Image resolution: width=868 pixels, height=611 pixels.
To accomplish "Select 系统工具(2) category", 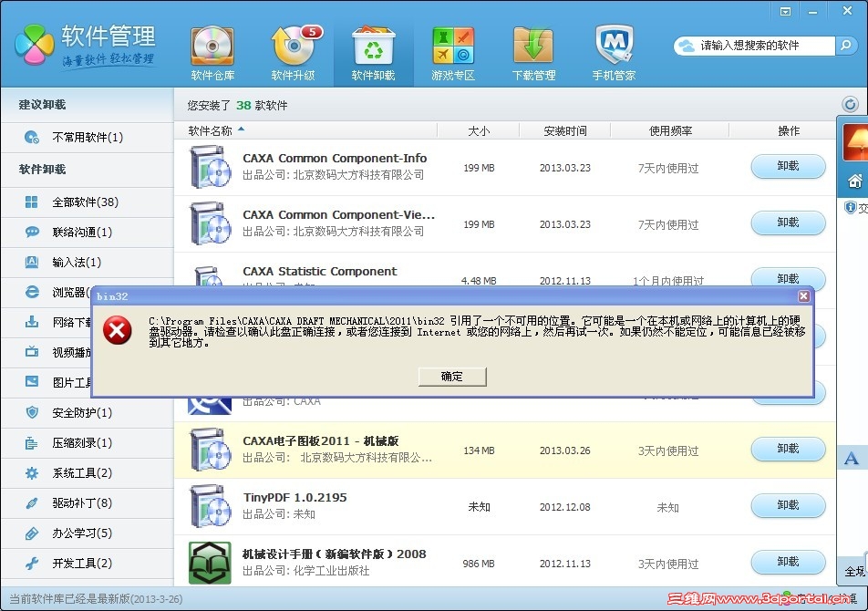I will (87, 472).
